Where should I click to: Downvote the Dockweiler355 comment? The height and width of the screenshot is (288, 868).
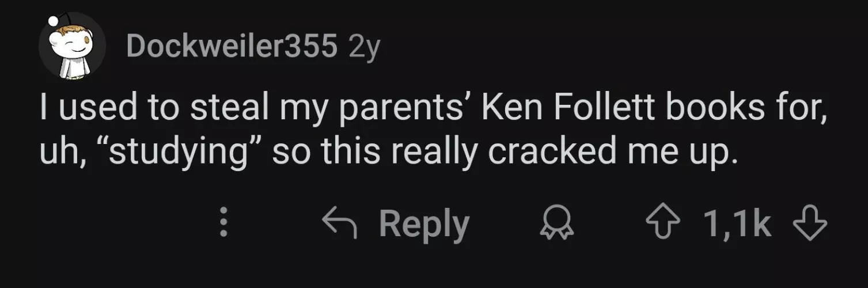click(810, 225)
